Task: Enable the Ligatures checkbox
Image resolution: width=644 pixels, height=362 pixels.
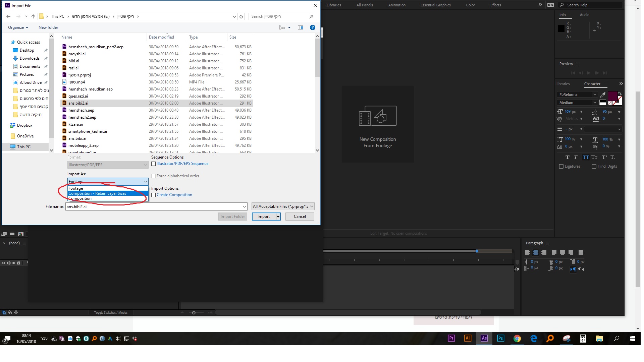Action: click(x=561, y=166)
